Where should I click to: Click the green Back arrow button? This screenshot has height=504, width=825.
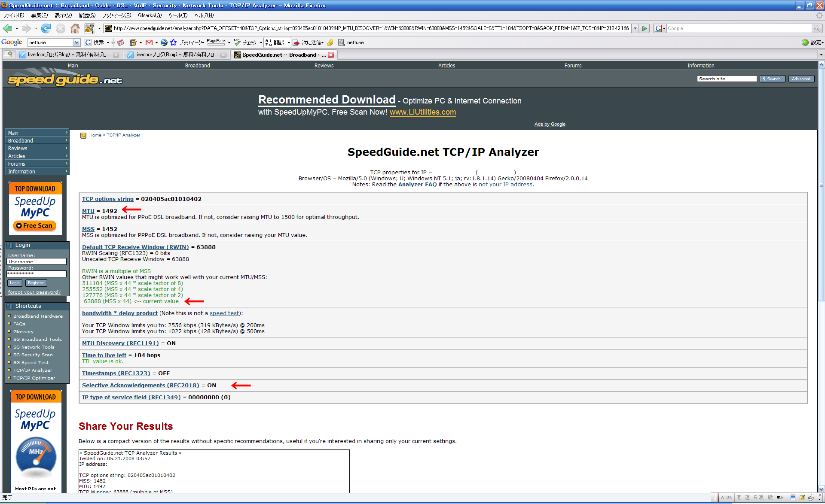pyautogui.click(x=7, y=28)
